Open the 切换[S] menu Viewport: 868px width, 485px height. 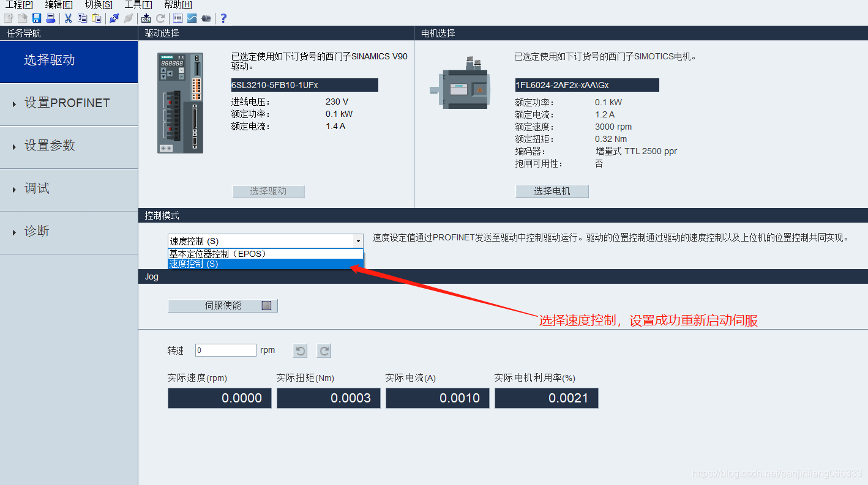[99, 5]
